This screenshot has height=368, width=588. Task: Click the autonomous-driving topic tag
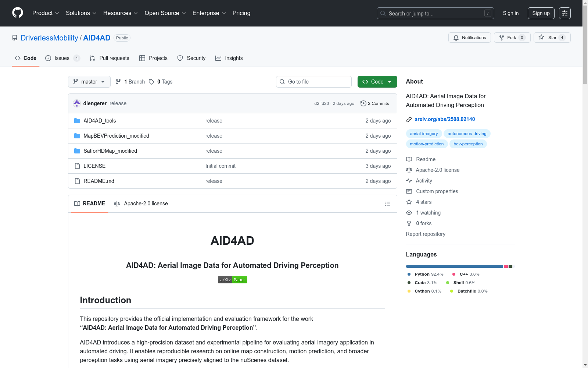click(x=467, y=134)
